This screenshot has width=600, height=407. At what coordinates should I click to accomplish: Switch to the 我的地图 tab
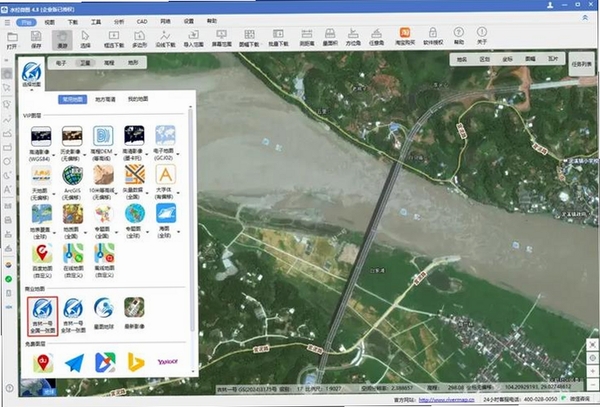[x=138, y=99]
